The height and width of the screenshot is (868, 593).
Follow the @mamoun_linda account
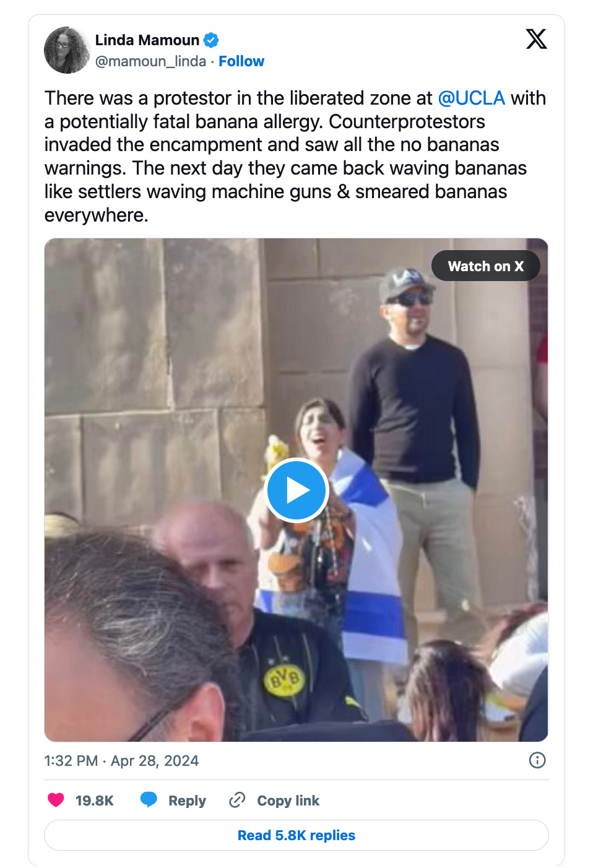pyautogui.click(x=241, y=61)
